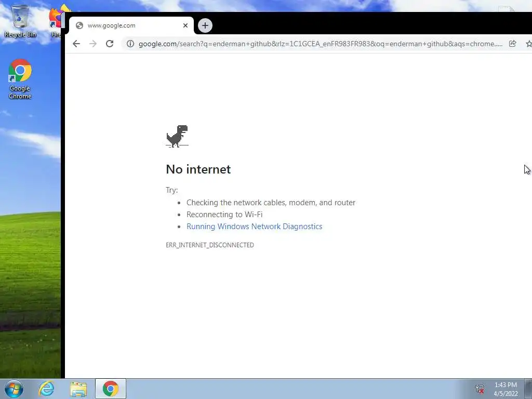The width and height of the screenshot is (532, 399).
Task: Close the www.google.com tab
Action: [185, 25]
